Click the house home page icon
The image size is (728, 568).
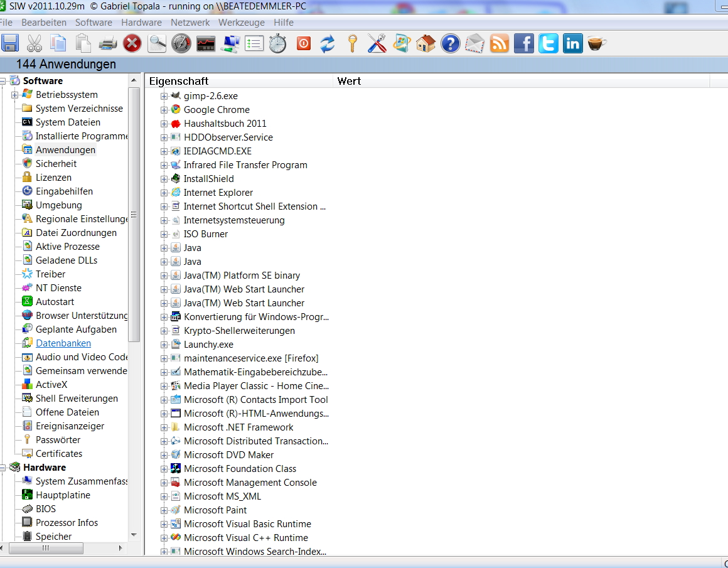426,43
